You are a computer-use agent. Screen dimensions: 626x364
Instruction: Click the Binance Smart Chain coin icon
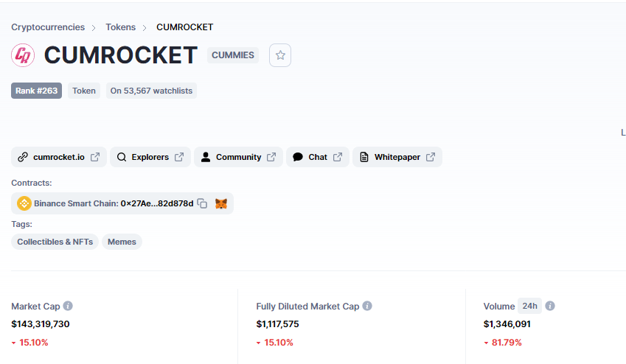24,203
